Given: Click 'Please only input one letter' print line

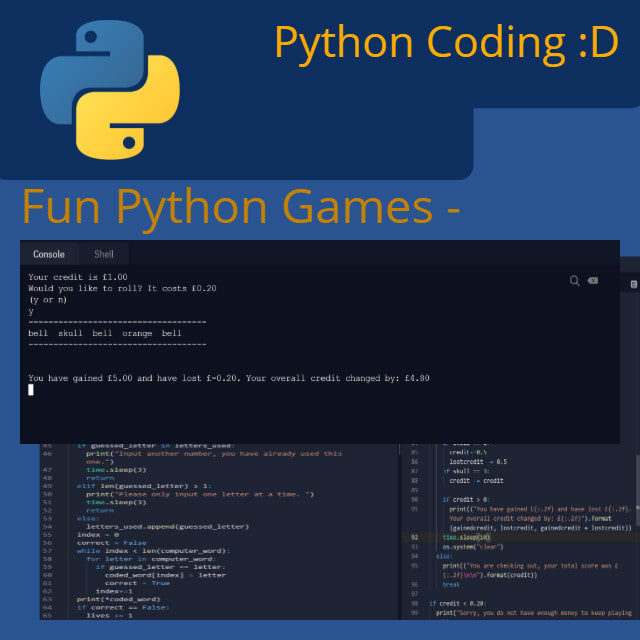Looking at the screenshot, I should pos(200,494).
